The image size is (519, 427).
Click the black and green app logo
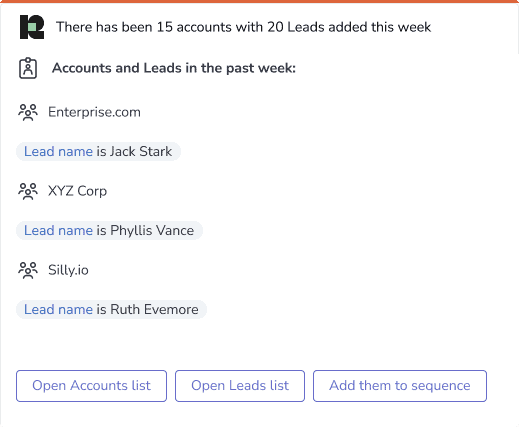click(x=32, y=27)
